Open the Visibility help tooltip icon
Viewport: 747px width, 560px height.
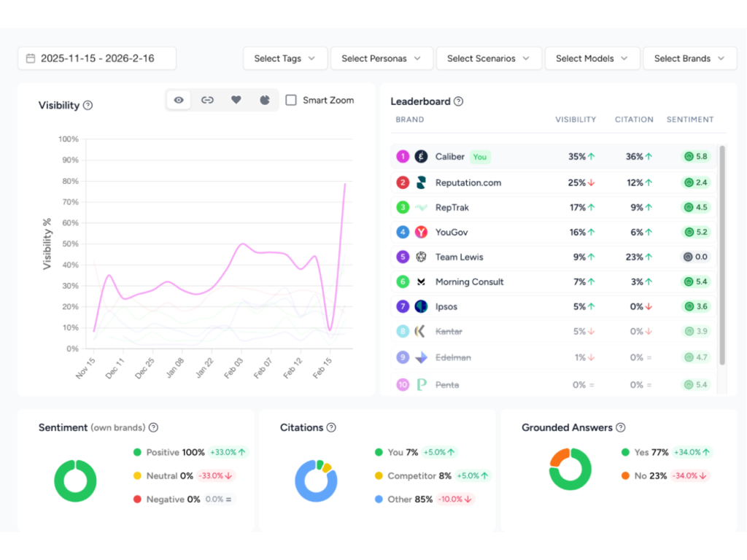[x=88, y=105]
